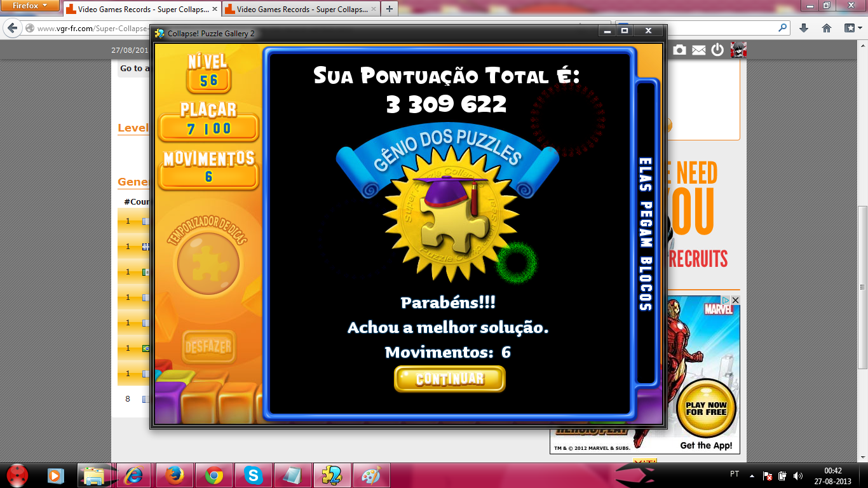
Task: Open the Firefox menu dropdown
Action: 31,6
